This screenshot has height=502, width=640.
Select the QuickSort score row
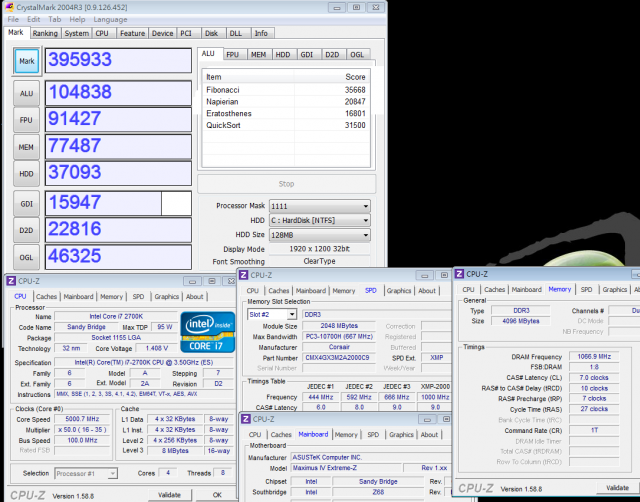286,125
